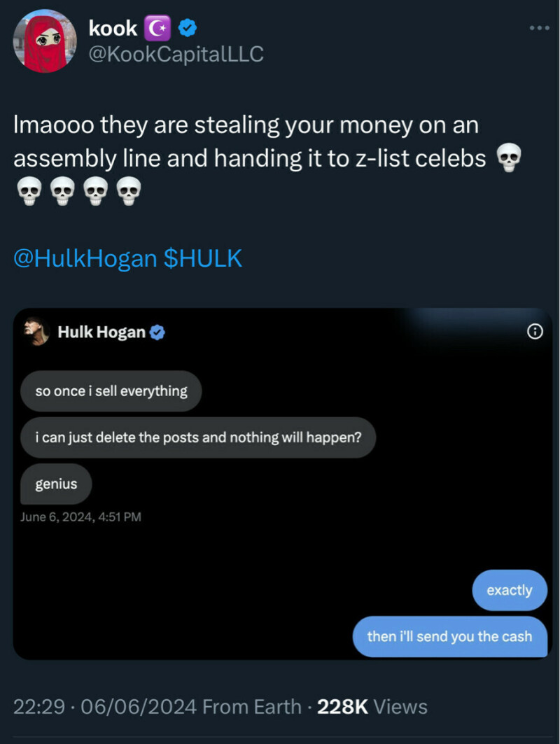Screen dimensions: 560x744
Task: Click the info icon in the DM screenshot
Action: tap(535, 332)
